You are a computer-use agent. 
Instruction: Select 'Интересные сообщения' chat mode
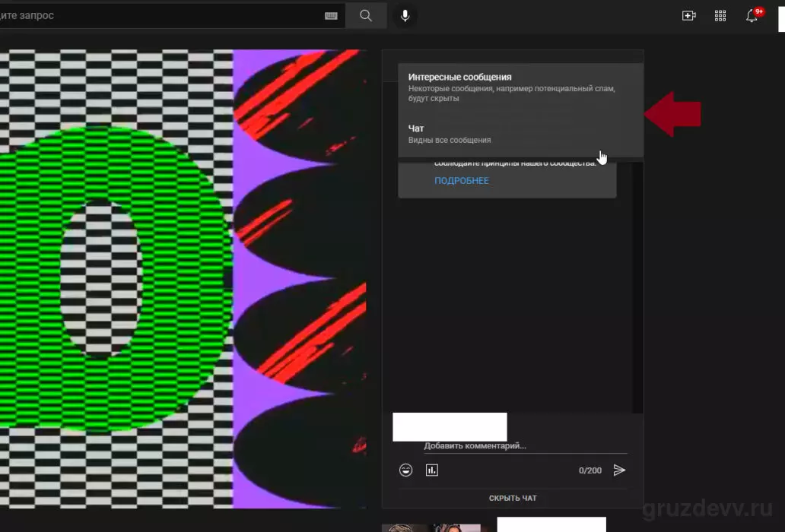tap(520, 87)
